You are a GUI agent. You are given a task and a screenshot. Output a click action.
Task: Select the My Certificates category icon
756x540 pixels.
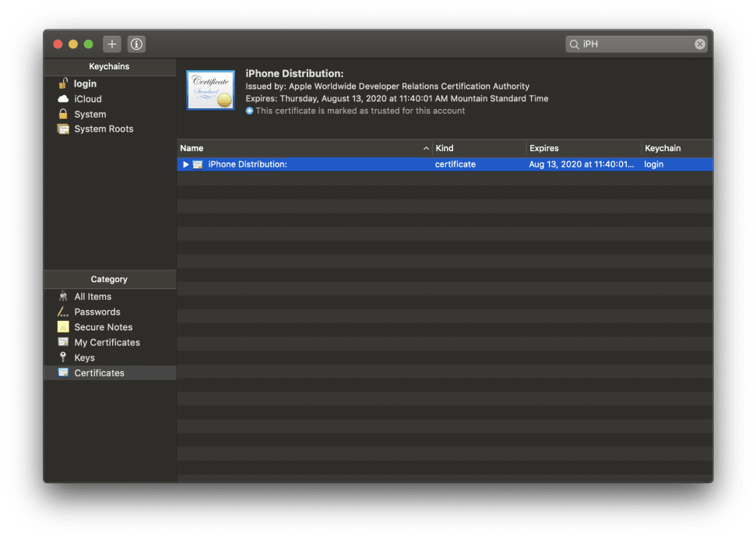point(63,342)
